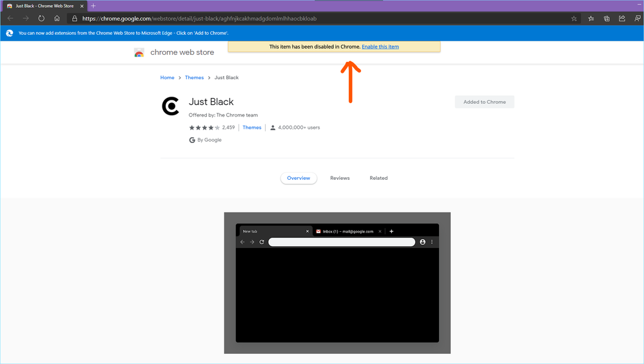The image size is (644, 364).
Task: Click the Just Black preview screenshot
Action: [337, 283]
